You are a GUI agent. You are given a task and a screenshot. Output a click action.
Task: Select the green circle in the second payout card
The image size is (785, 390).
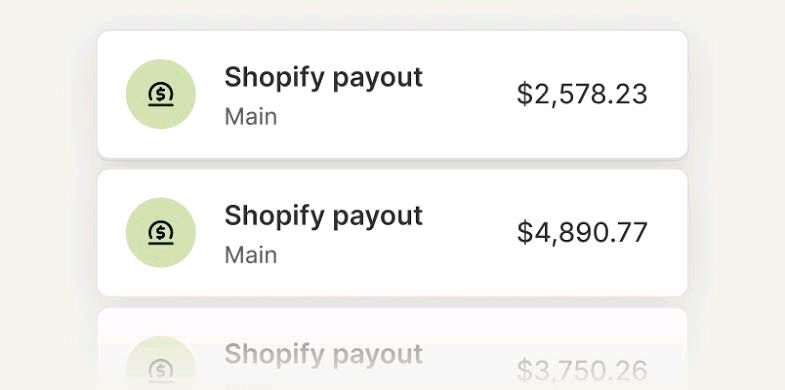(x=161, y=232)
